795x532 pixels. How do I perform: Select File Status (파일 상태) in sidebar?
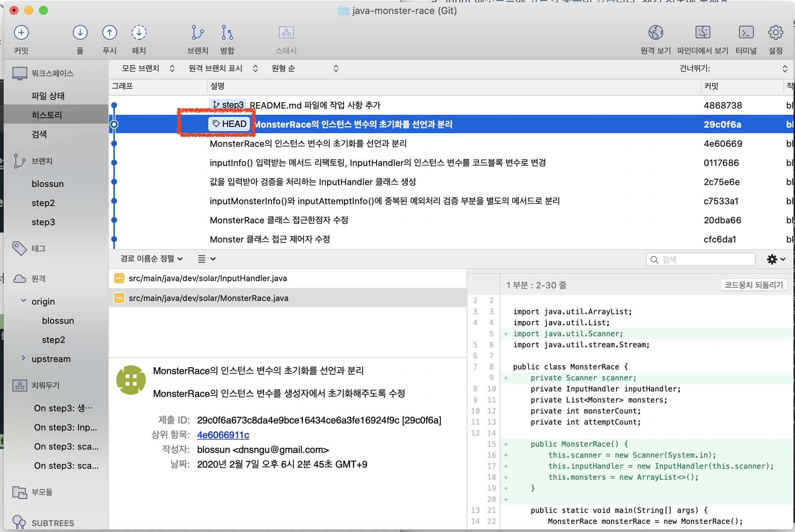[x=48, y=96]
